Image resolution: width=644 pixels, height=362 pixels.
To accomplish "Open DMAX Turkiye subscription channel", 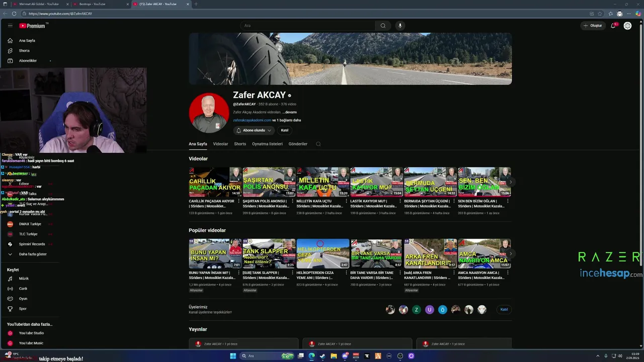I will [30, 224].
